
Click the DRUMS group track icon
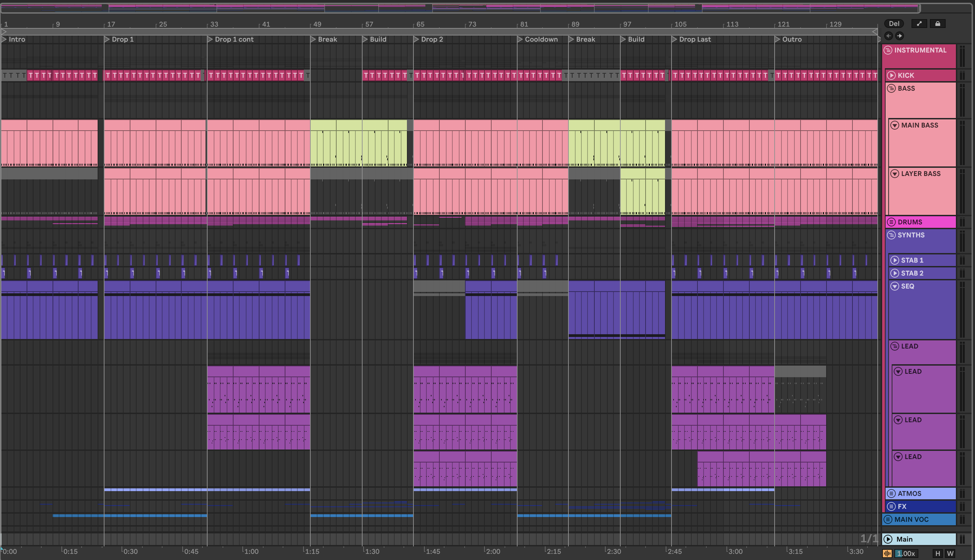pos(891,222)
